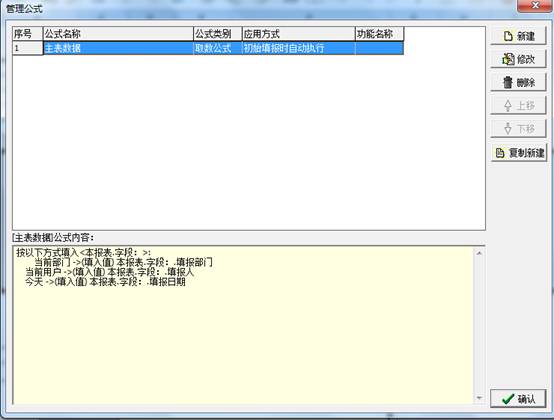554x420 pixels.
Task: Click the formula content scrollbar up arrow
Action: [x=479, y=253]
